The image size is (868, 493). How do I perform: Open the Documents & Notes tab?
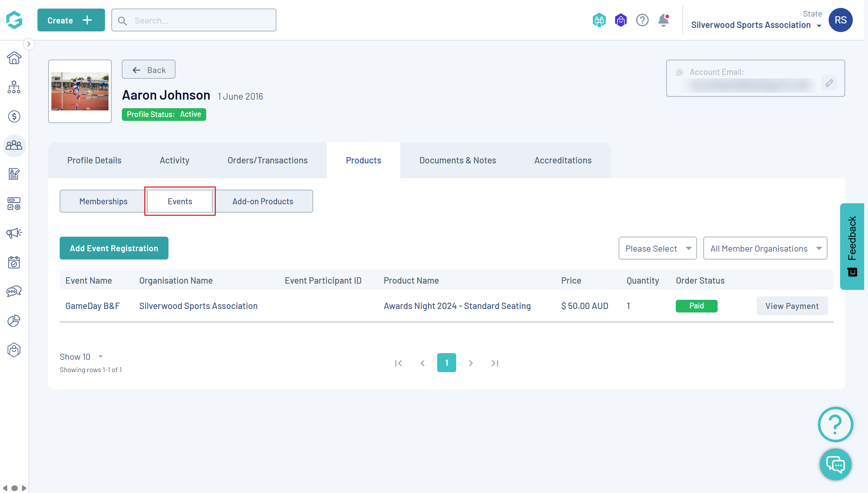457,161
